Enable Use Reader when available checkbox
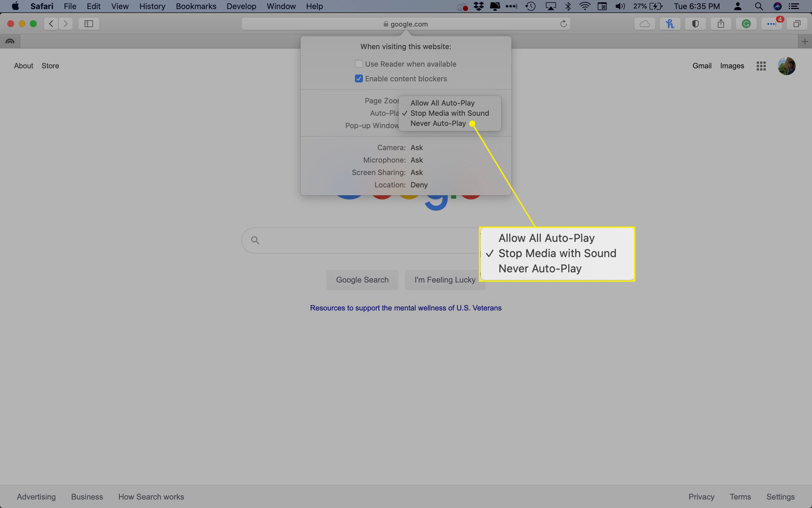Screen dimensions: 812x508 tap(359, 64)
